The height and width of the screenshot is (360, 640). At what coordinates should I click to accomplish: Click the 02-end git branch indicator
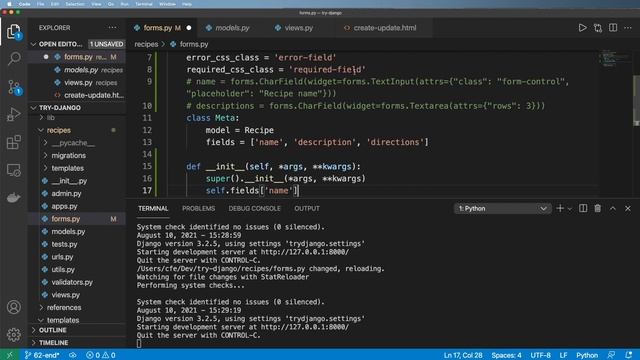(42, 355)
